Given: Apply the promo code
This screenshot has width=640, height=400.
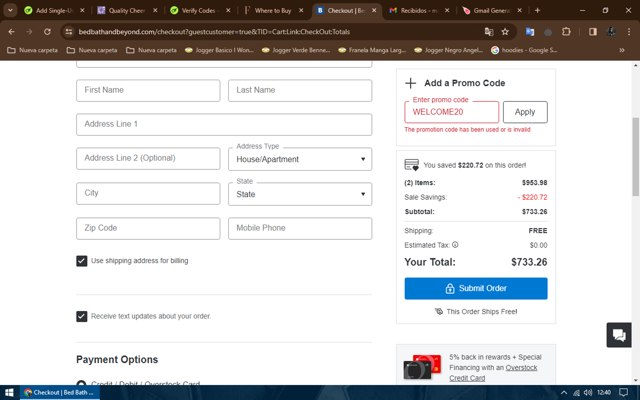Looking at the screenshot, I should 525,112.
